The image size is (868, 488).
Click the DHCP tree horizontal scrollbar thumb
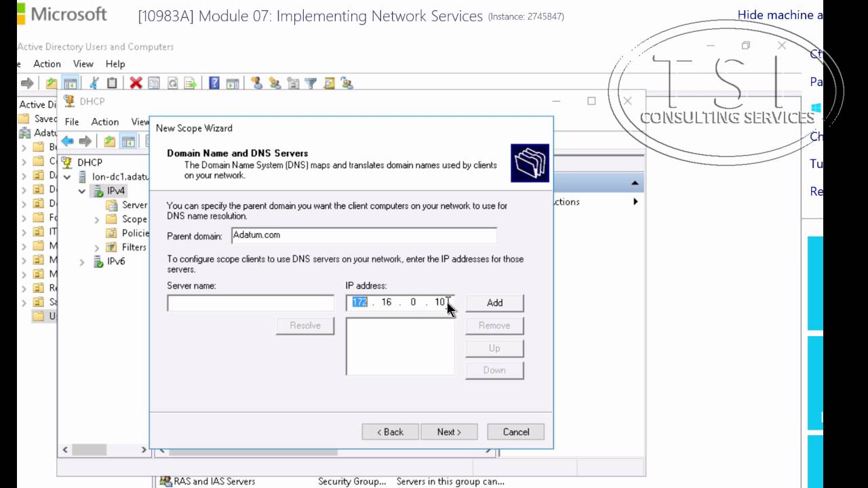tap(90, 449)
